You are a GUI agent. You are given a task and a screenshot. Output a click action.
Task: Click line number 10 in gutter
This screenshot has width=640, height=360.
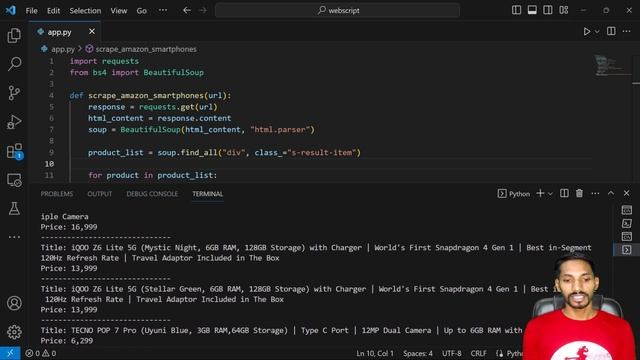pos(49,164)
